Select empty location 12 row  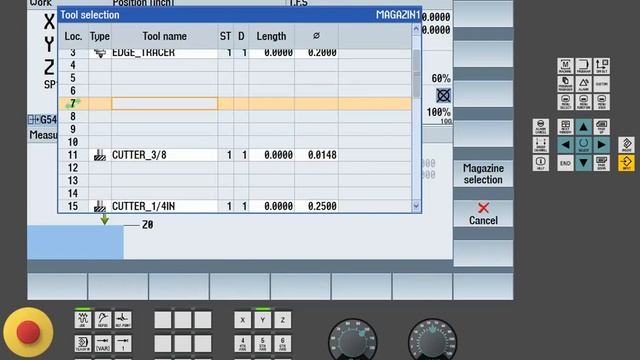point(235,168)
